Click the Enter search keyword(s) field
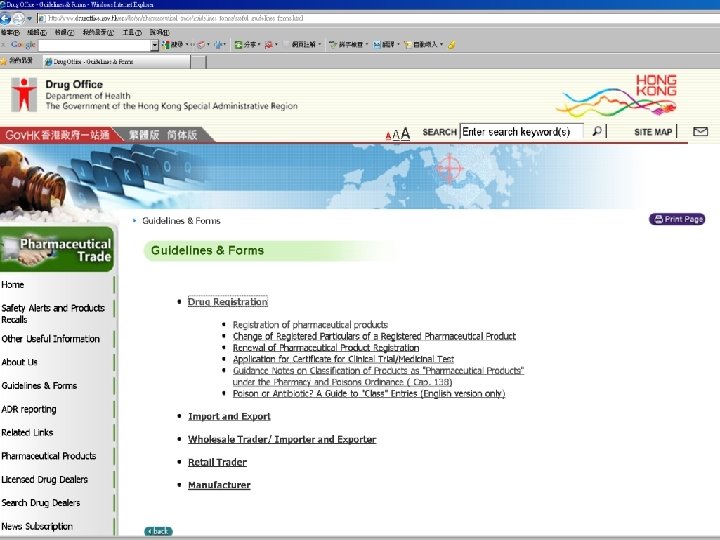Image resolution: width=720 pixels, height=540 pixels. [522, 132]
